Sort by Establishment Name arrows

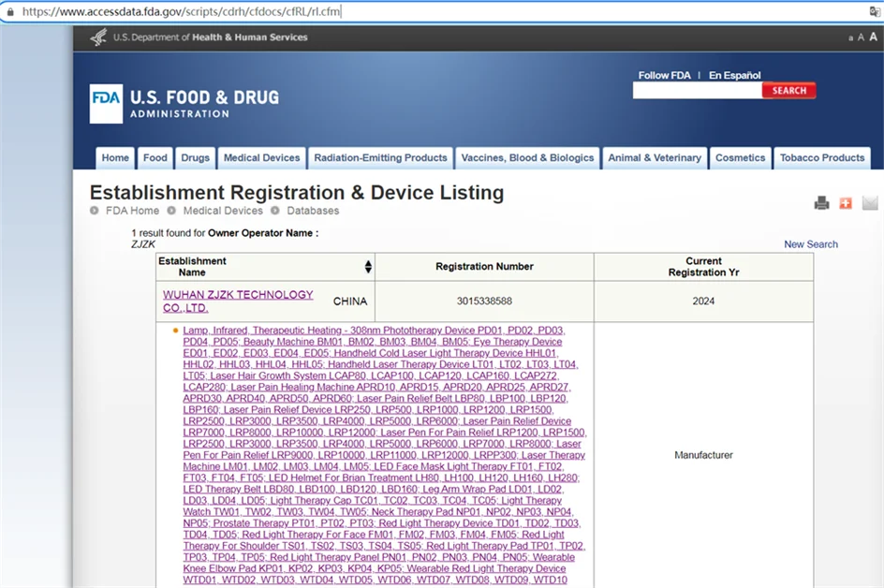(x=368, y=267)
